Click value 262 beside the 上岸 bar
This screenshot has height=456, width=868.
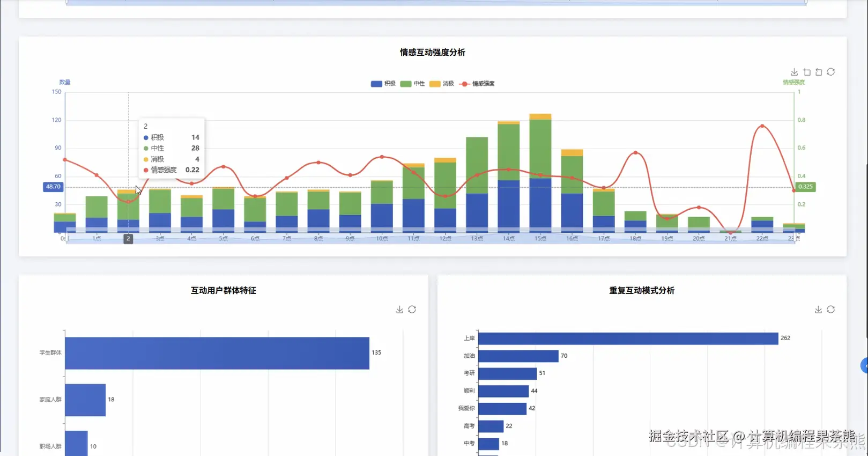pos(785,338)
